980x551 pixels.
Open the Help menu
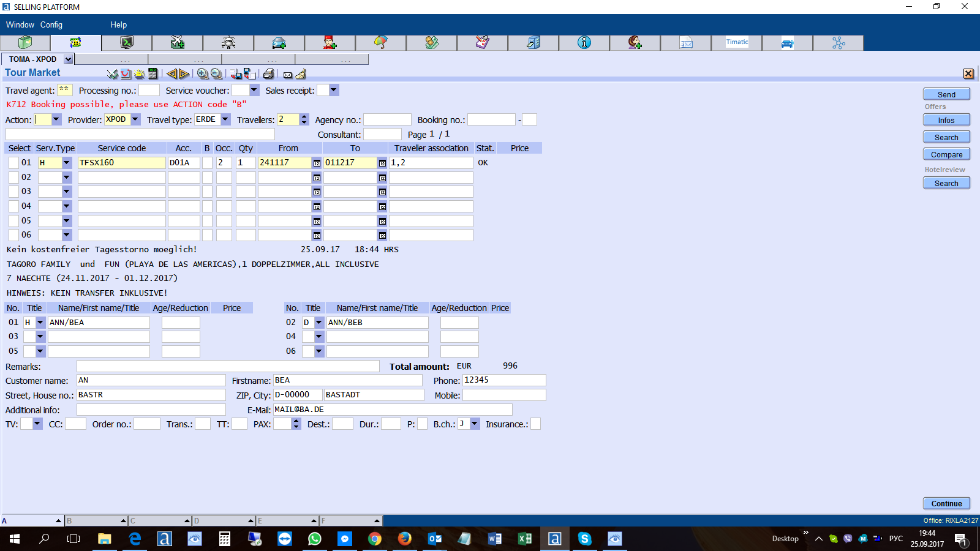[x=119, y=24]
